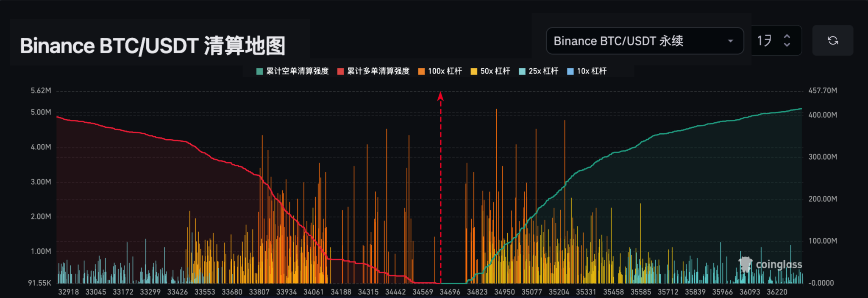Screen dimensions: 868x298
Task: Click the 5.00M label on left axis
Action: pos(41,112)
